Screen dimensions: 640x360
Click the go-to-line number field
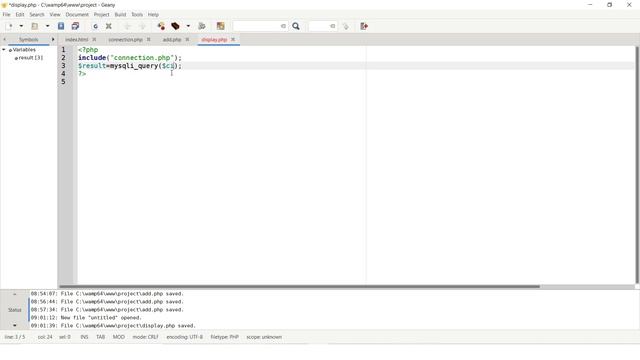click(x=319, y=26)
